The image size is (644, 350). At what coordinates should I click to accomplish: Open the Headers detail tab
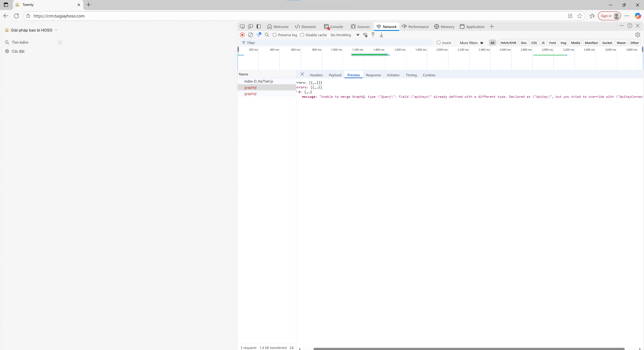click(x=316, y=75)
